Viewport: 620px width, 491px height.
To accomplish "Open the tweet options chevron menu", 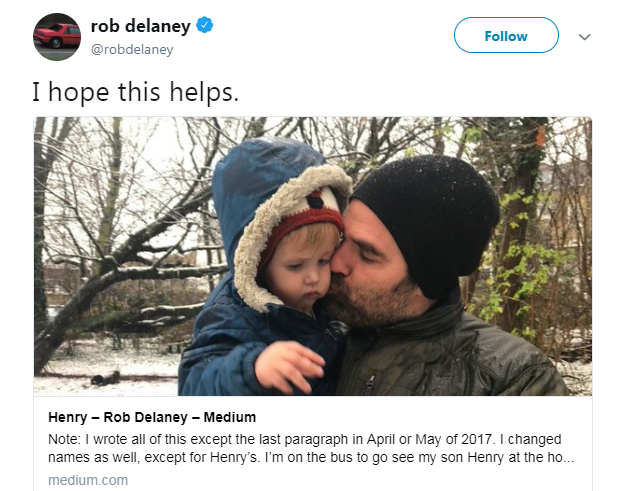I will [x=585, y=37].
